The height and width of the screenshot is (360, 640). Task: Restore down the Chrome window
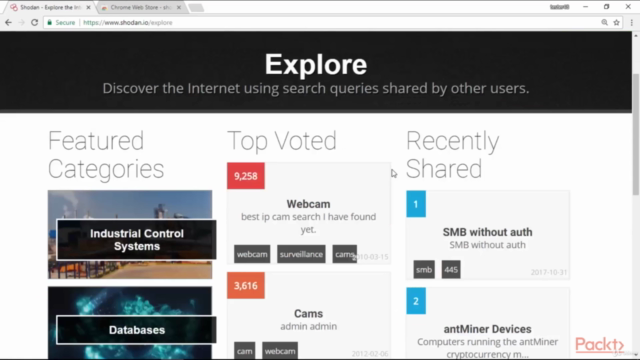click(607, 7)
